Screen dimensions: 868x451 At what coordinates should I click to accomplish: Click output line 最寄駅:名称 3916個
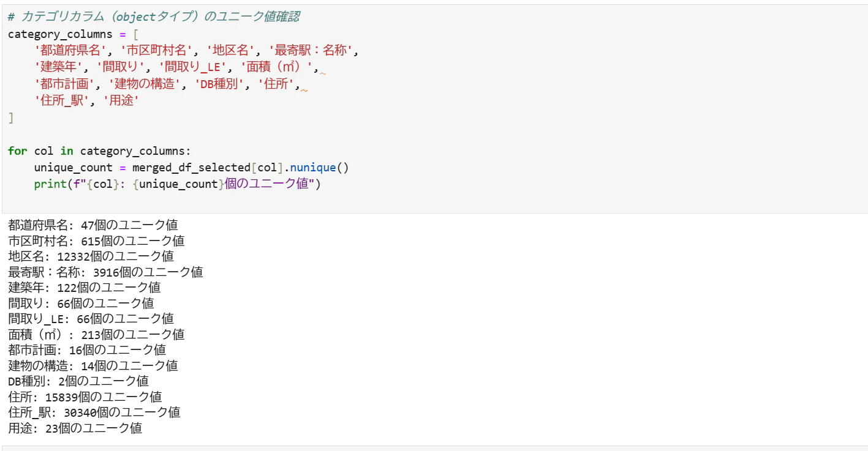[x=105, y=272]
